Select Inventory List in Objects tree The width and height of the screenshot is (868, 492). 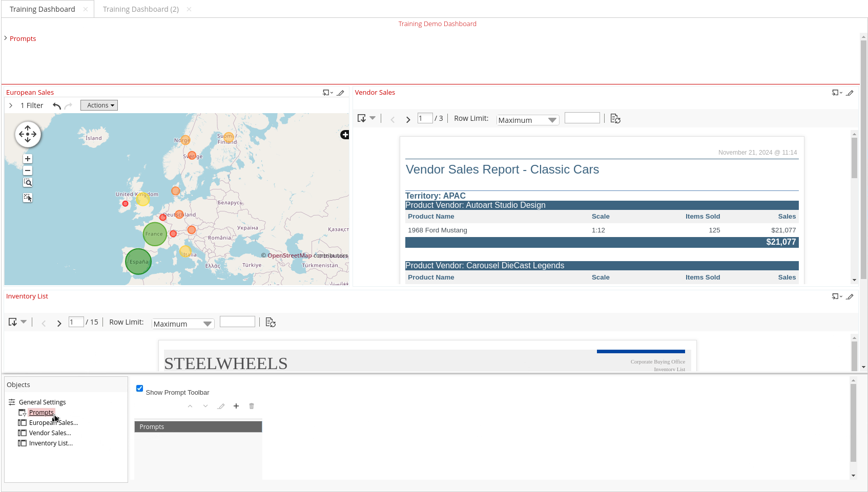pyautogui.click(x=51, y=443)
